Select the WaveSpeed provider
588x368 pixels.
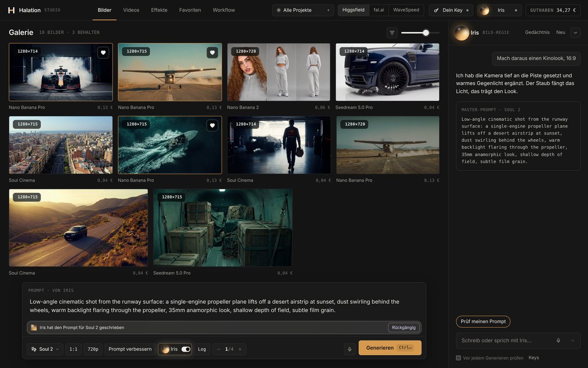click(x=406, y=10)
